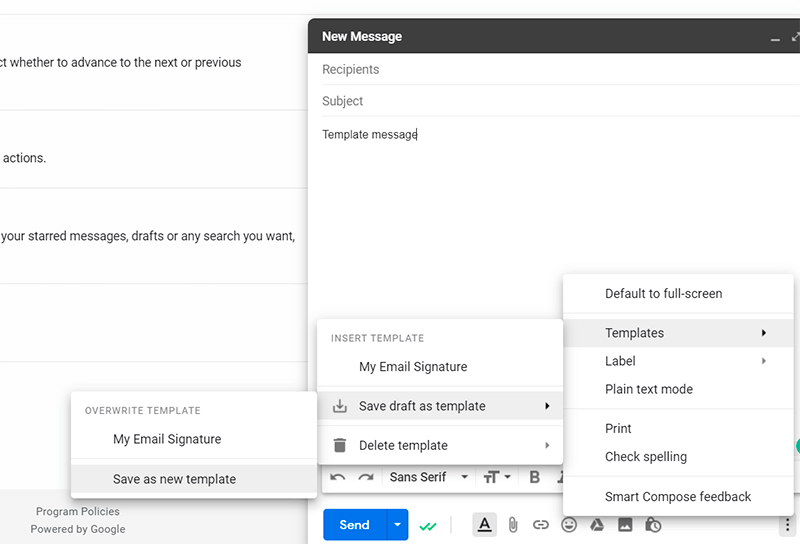Toggle bold formatting
This screenshot has width=800, height=544.
pos(534,477)
